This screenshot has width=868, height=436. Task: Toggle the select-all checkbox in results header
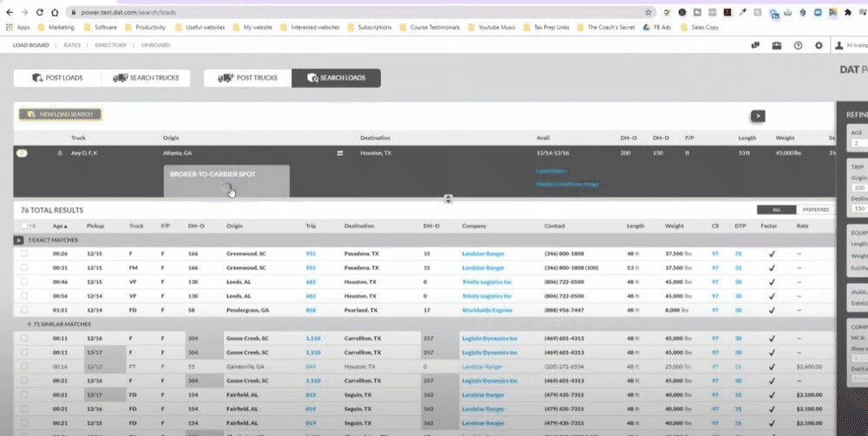[x=23, y=226]
